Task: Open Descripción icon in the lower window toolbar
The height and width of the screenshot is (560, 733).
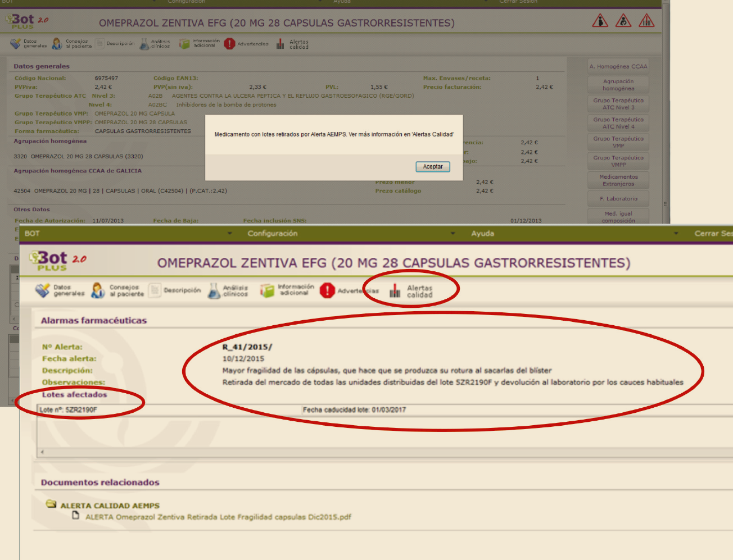Action: pyautogui.click(x=155, y=290)
